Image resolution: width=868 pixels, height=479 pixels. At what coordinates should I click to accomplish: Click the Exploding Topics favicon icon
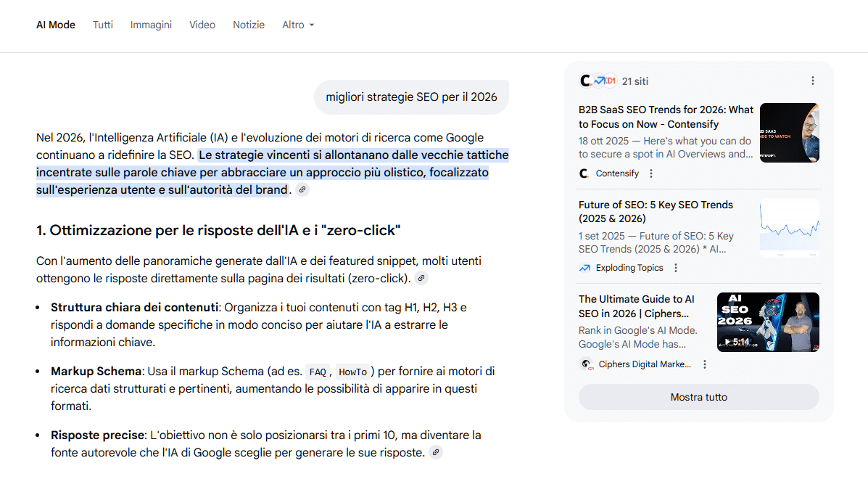coord(584,268)
